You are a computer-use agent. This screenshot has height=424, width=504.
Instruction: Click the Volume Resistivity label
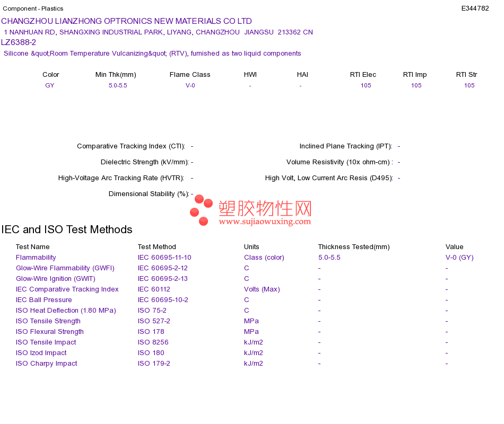point(340,162)
